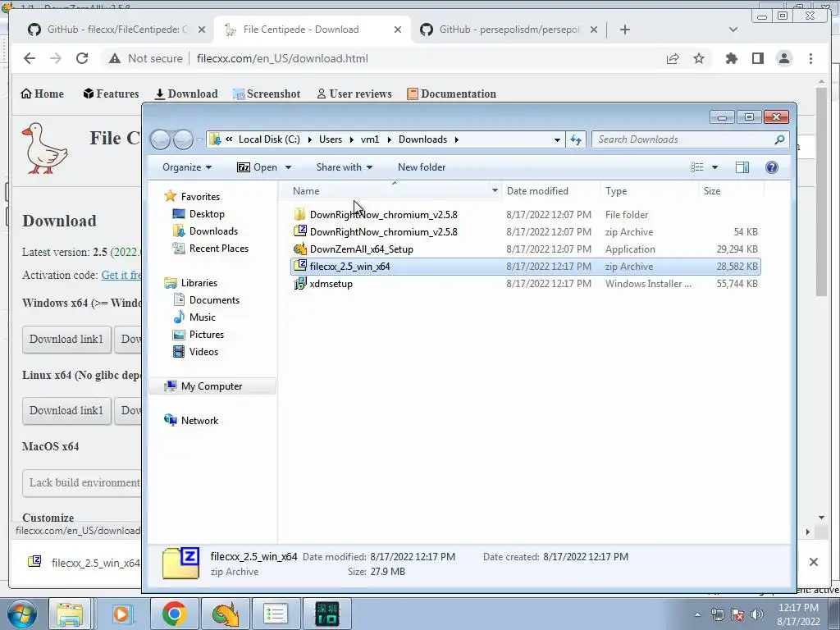The height and width of the screenshot is (630, 840).
Task: Open Recent Places in sidebar
Action: pyautogui.click(x=218, y=248)
